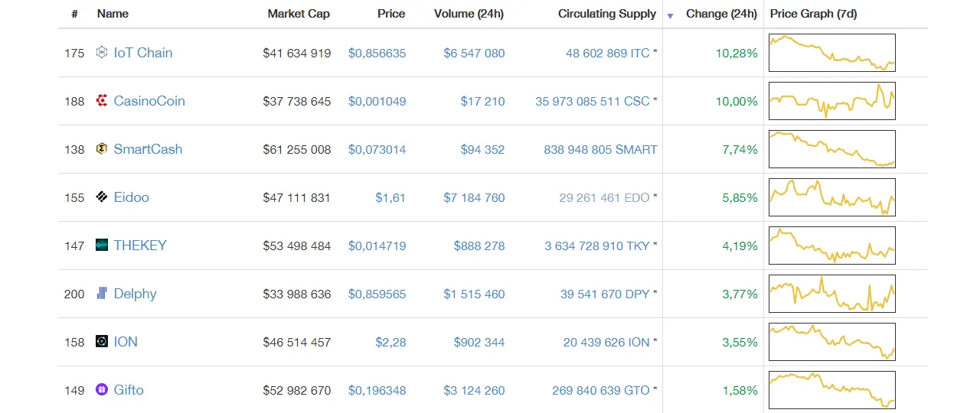Screen dimensions: 980x413
Task: Click supply 269 840 639 GTO
Action: (601, 391)
